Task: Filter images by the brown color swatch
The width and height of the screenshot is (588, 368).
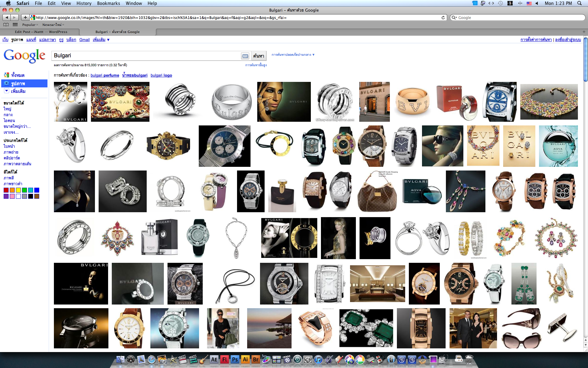Action: pyautogui.click(x=37, y=196)
